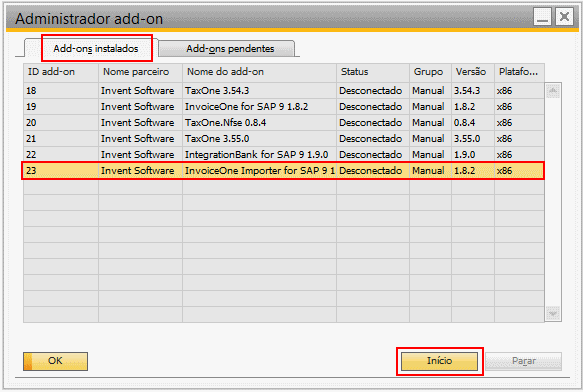Select Nome do add-on column header

point(260,72)
